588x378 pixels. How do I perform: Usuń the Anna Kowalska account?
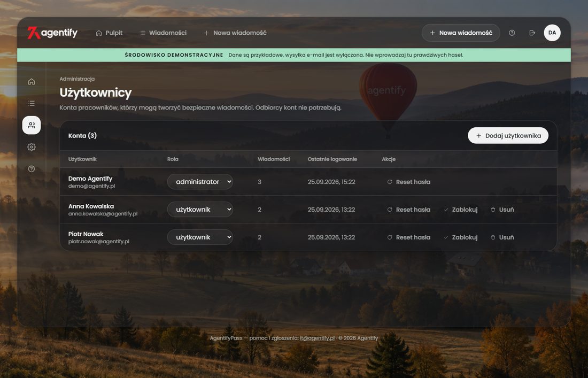point(502,210)
